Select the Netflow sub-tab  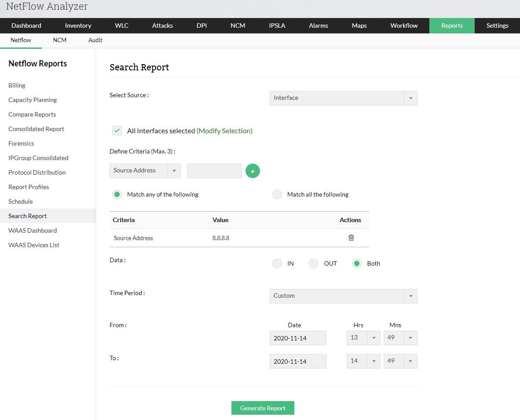[x=21, y=40]
